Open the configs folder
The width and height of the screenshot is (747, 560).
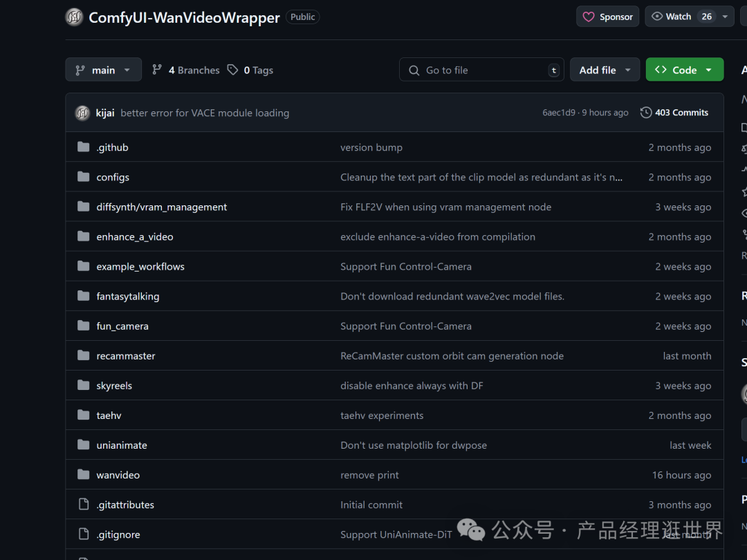[x=113, y=177]
